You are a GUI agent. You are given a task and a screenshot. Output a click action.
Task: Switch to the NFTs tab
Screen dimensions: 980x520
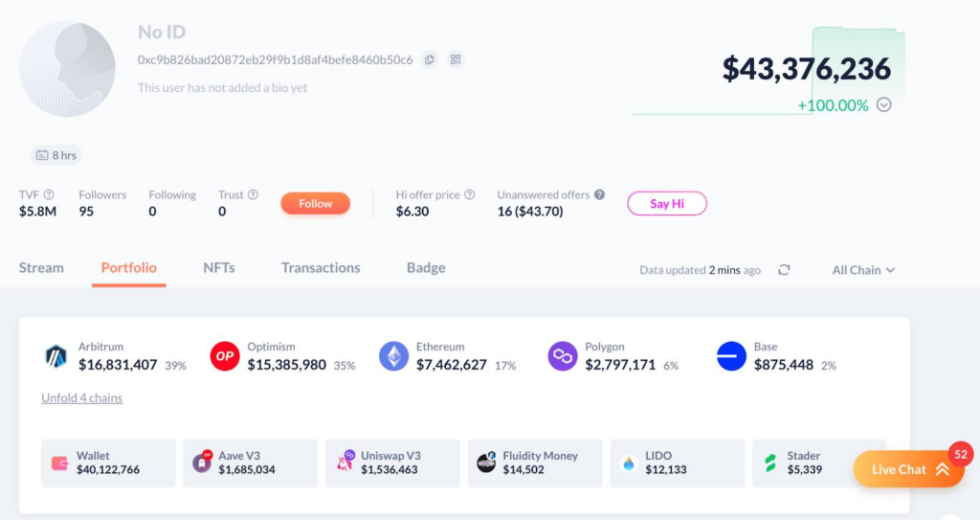point(219,268)
